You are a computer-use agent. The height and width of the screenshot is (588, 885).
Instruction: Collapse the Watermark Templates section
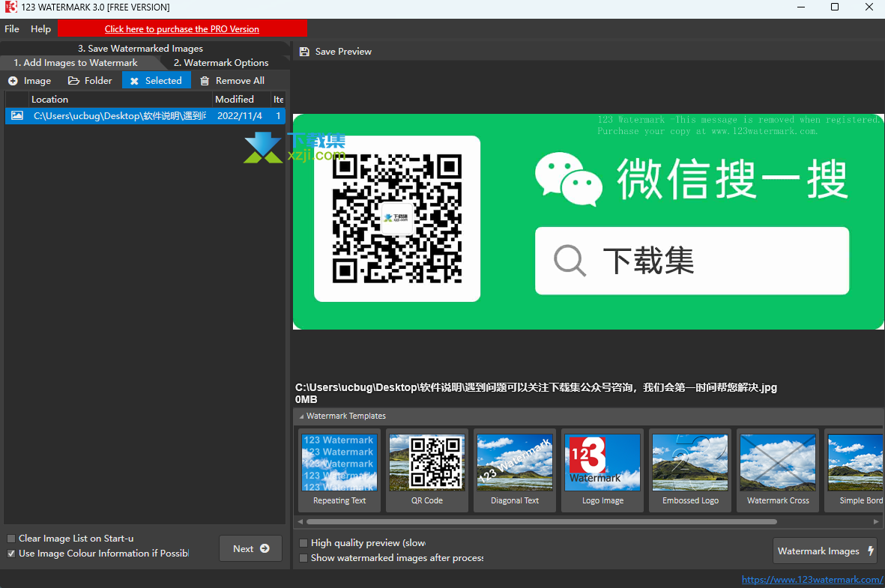[x=302, y=416]
